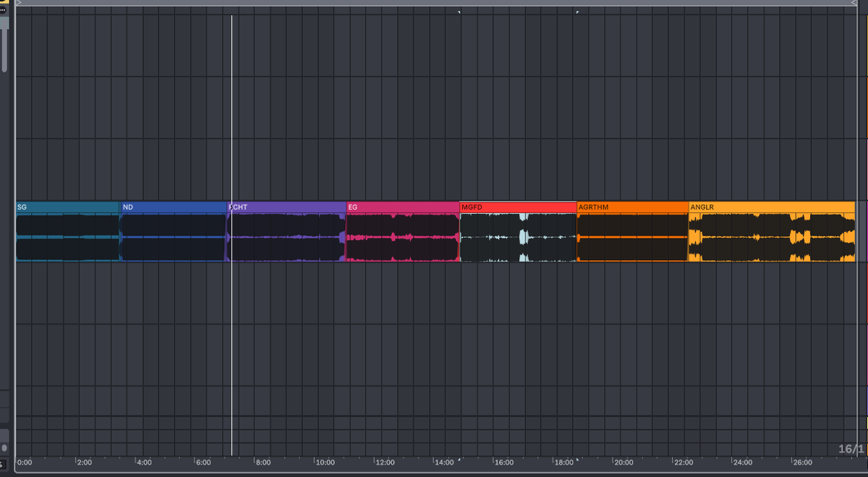Select the MGFD red clip header
This screenshot has width=868, height=477.
tap(518, 207)
